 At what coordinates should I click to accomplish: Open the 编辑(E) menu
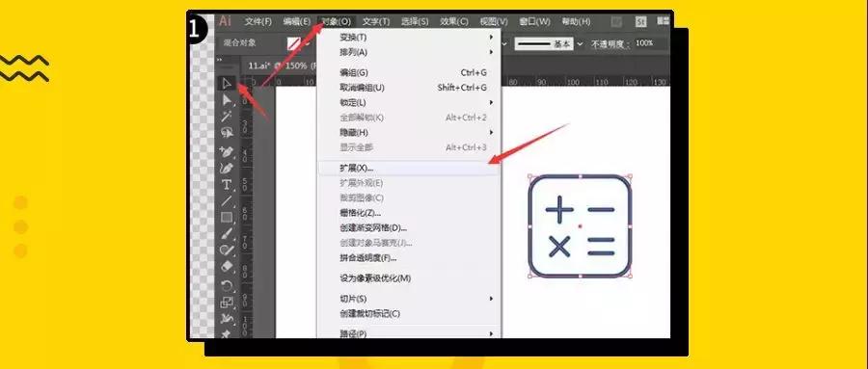pos(297,21)
